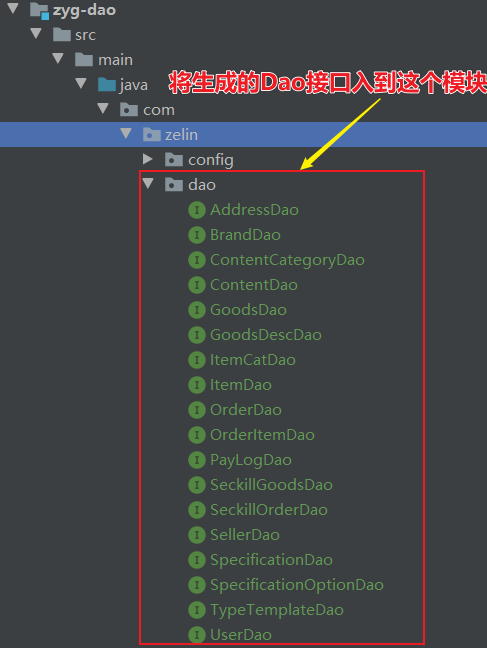The width and height of the screenshot is (487, 648).
Task: Click the BrandDao interface icon
Action: tap(197, 235)
